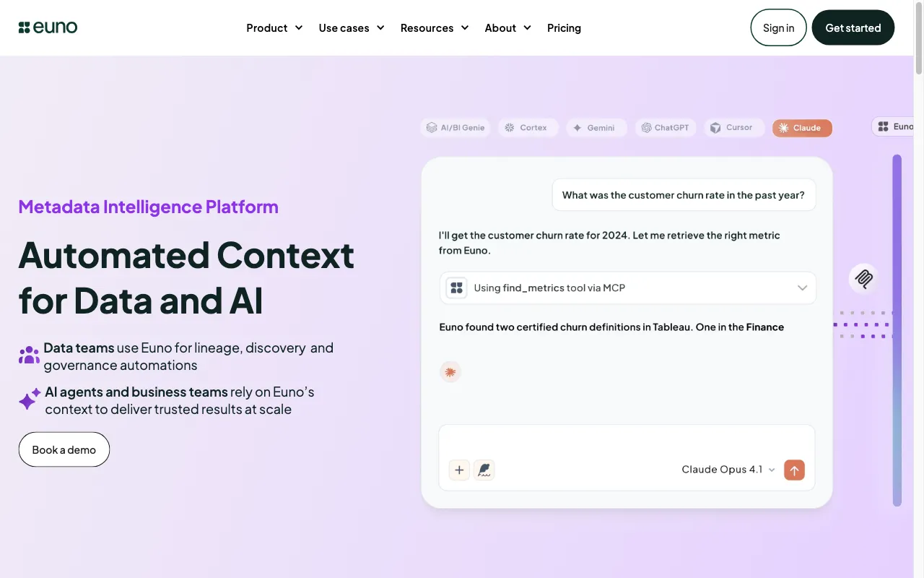The height and width of the screenshot is (578, 924).
Task: Click the Metadata Intelligence Platform heading
Action: coord(149,207)
